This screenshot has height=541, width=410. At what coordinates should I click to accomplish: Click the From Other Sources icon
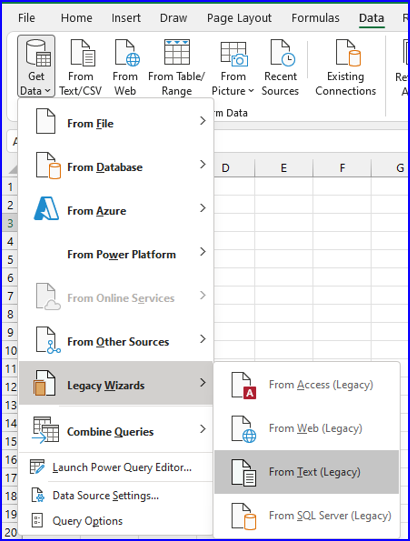(x=48, y=340)
